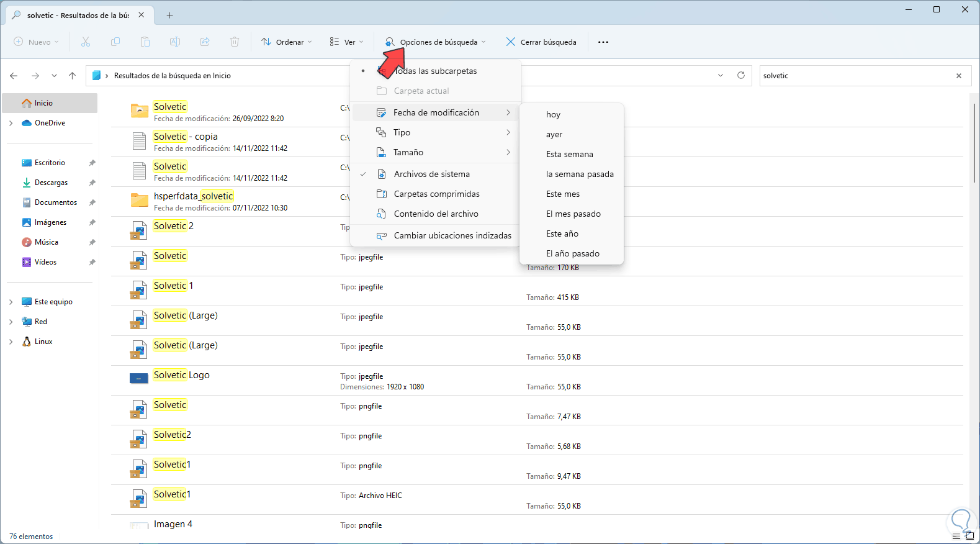
Task: Open the Escritorio quick access folder
Action: coord(50,163)
